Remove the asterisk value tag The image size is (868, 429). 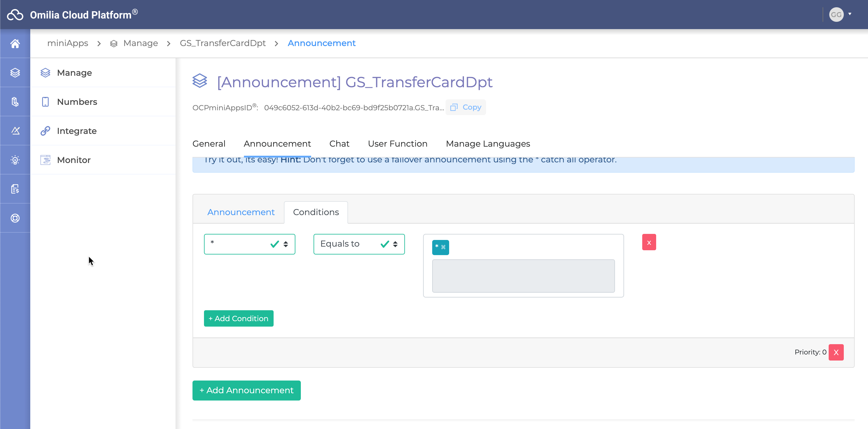[443, 247]
